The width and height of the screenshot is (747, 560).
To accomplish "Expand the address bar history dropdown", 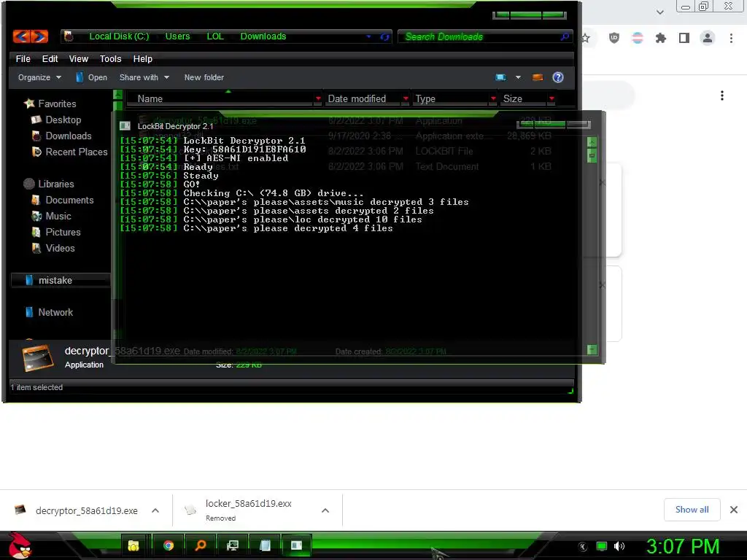I will coord(368,36).
